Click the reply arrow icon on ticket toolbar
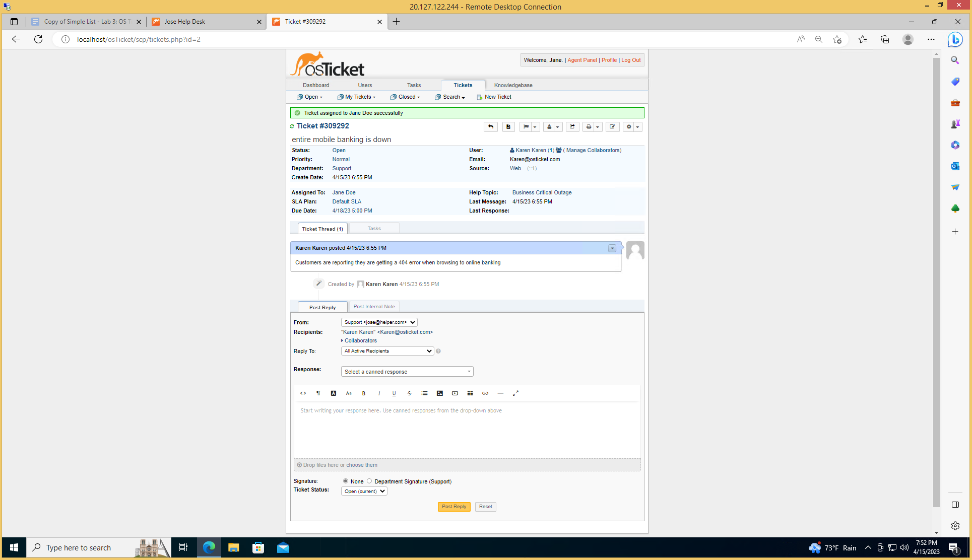 [490, 126]
